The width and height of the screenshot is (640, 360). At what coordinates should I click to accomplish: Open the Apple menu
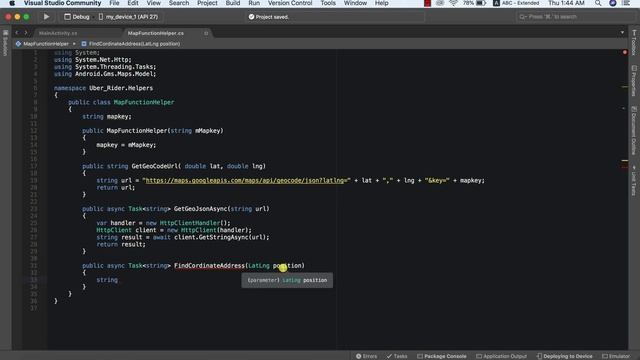12,3
